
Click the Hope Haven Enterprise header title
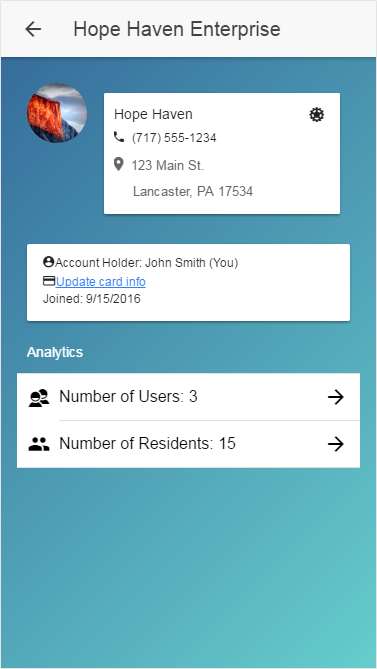point(177,29)
